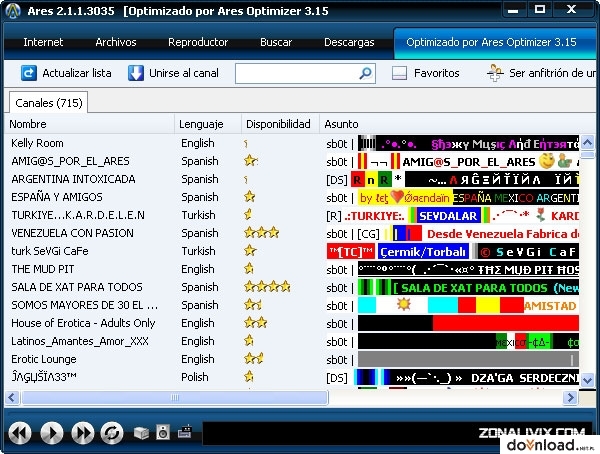The image size is (600, 454).
Task: Select SOMOS MAYORES DE 30 EL channel
Action: click(x=84, y=305)
